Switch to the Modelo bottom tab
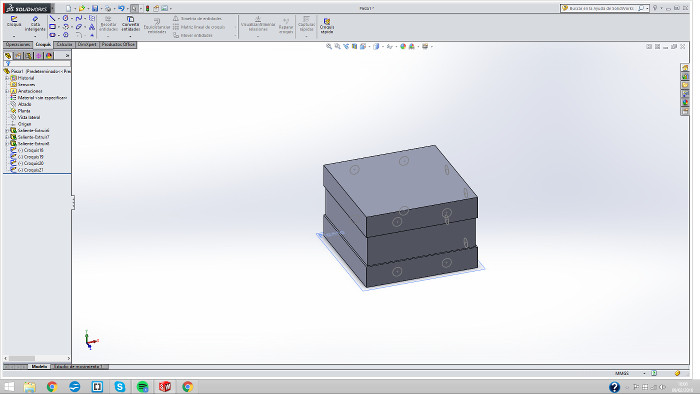Screen dimensions: 700x394 point(39,367)
